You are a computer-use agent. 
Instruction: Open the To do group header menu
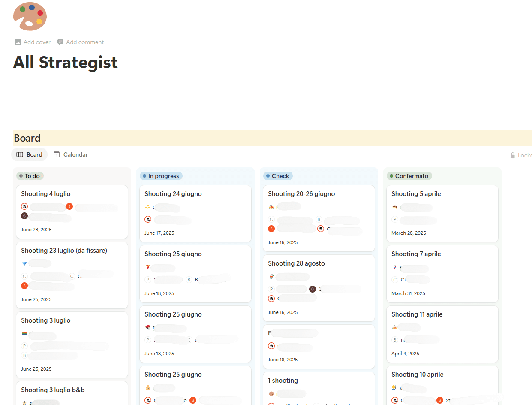[x=30, y=176]
